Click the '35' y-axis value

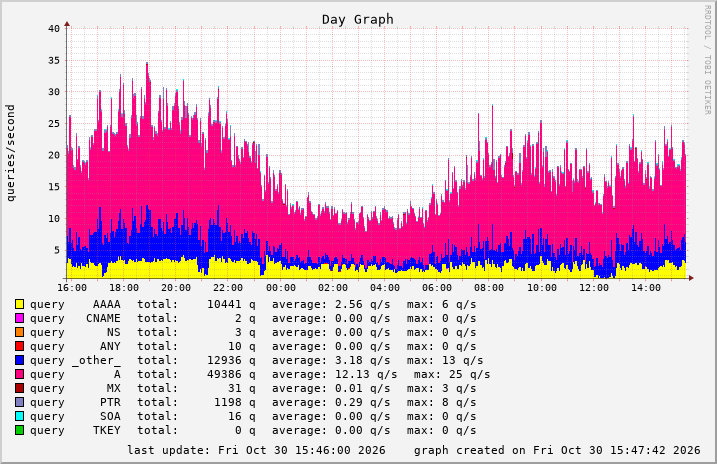[54, 60]
